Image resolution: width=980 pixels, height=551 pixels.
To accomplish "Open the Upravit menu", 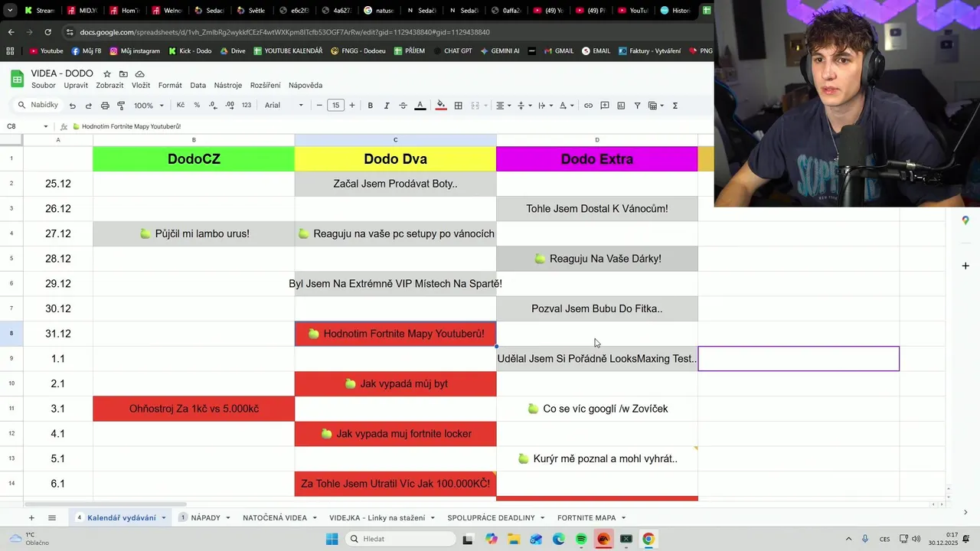I will click(76, 86).
